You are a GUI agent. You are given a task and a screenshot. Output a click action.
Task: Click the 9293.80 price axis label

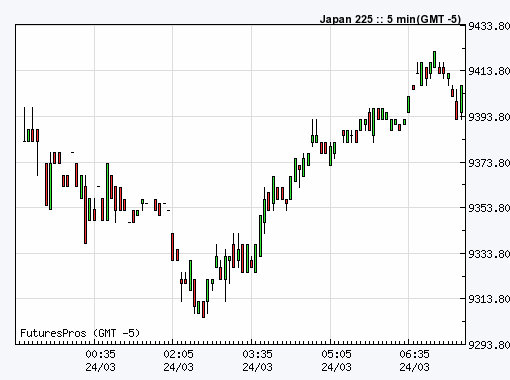click(x=489, y=345)
